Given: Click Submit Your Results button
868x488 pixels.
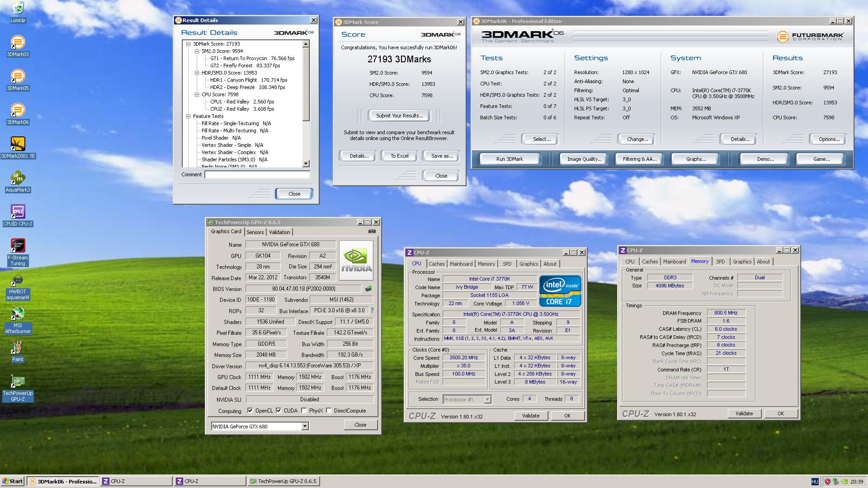Looking at the screenshot, I should point(400,116).
